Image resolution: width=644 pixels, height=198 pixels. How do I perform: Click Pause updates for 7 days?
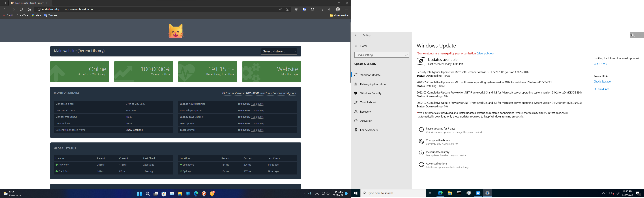(x=440, y=129)
